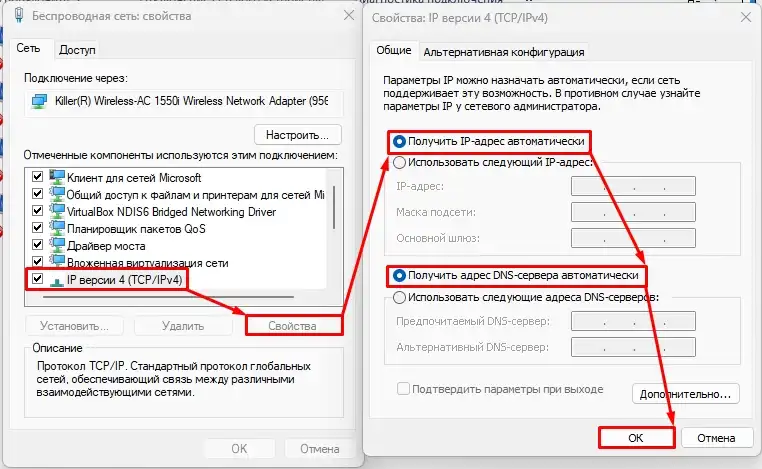Uncheck Клиент для сетей Microsoft checkbox
This screenshot has width=762, height=469.
pos(37,176)
